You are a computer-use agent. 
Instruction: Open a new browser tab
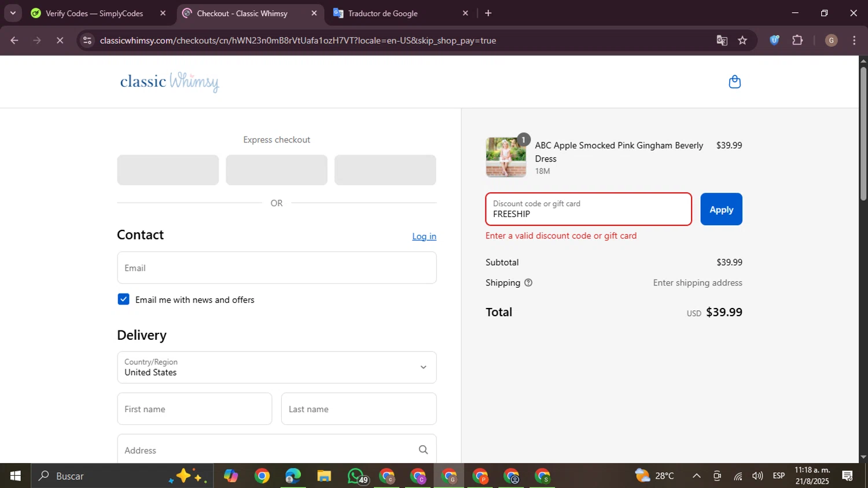coord(488,13)
